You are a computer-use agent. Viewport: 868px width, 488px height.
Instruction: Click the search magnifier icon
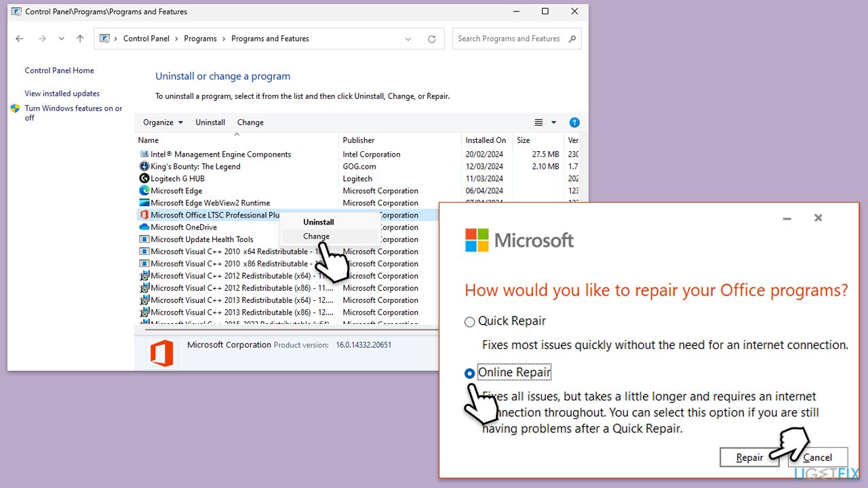click(573, 39)
